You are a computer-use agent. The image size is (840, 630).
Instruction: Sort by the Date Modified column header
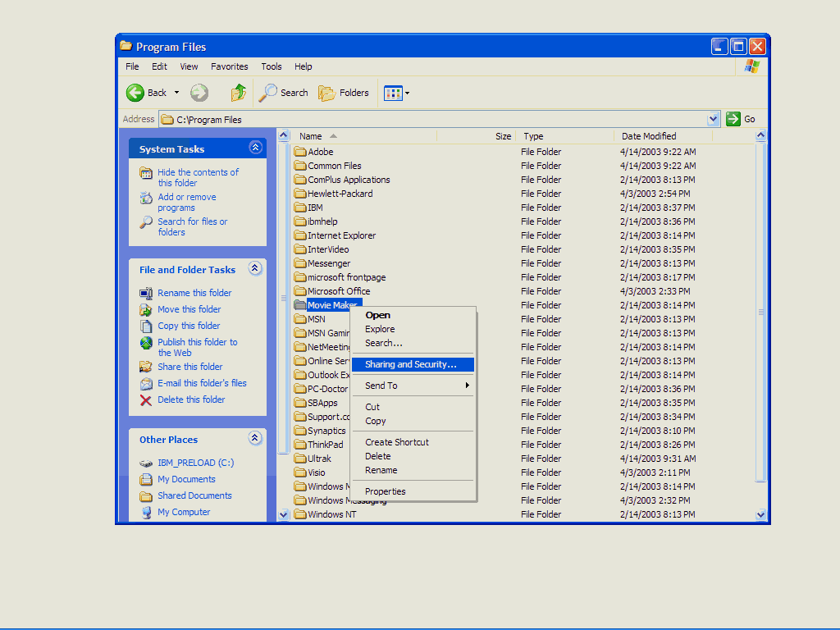pyautogui.click(x=663, y=136)
